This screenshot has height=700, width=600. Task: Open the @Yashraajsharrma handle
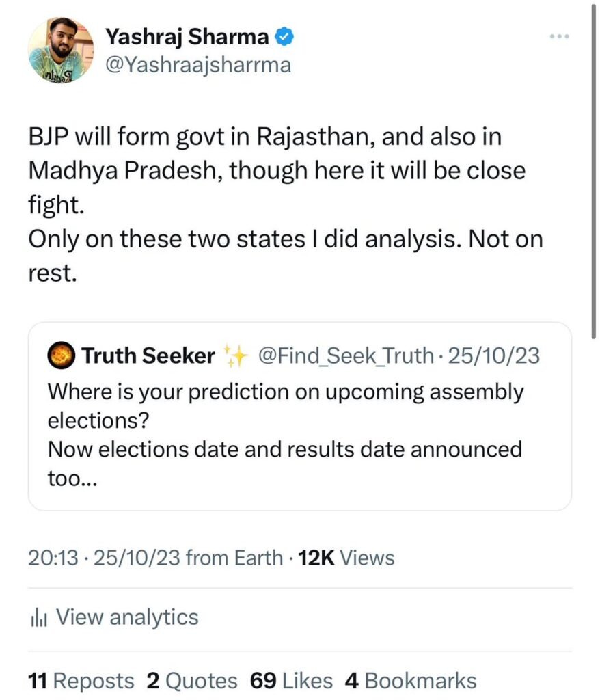(x=198, y=65)
